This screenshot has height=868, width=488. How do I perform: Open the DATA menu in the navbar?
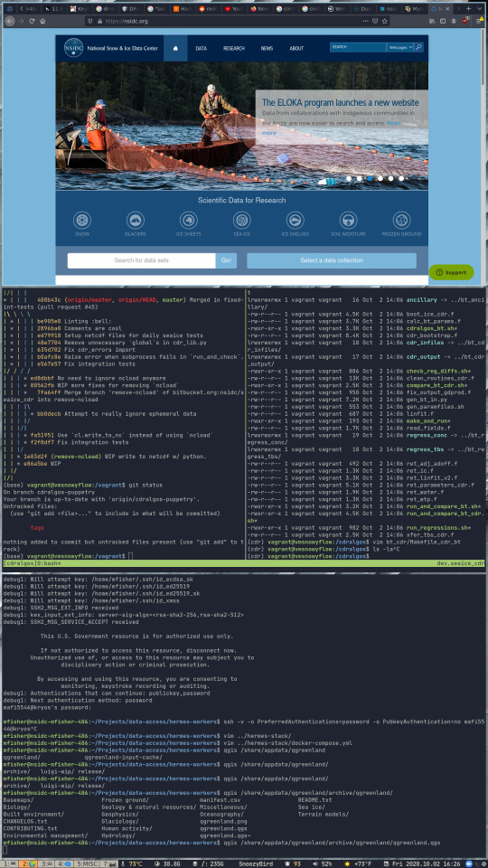click(x=201, y=48)
